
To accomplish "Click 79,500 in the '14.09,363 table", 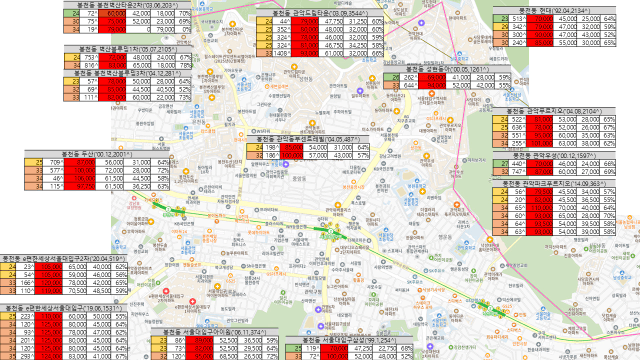I will [539, 191].
